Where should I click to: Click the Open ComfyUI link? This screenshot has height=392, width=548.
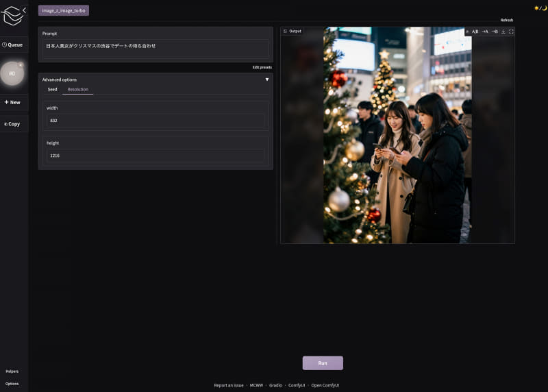325,385
